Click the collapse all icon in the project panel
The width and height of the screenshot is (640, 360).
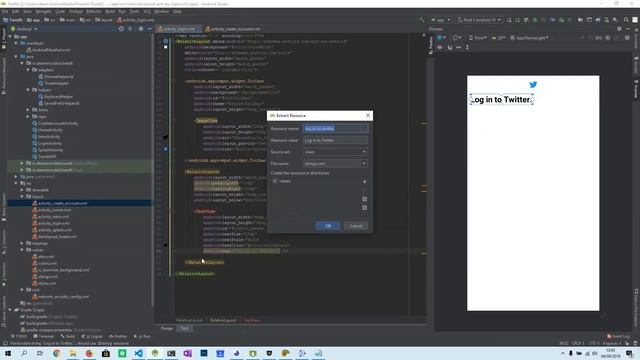pyautogui.click(x=130, y=29)
